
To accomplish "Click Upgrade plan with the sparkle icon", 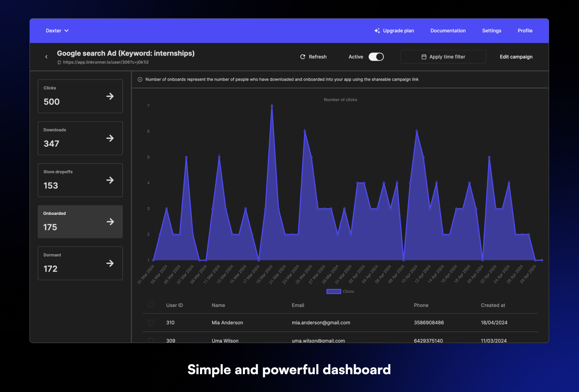I will [x=394, y=30].
